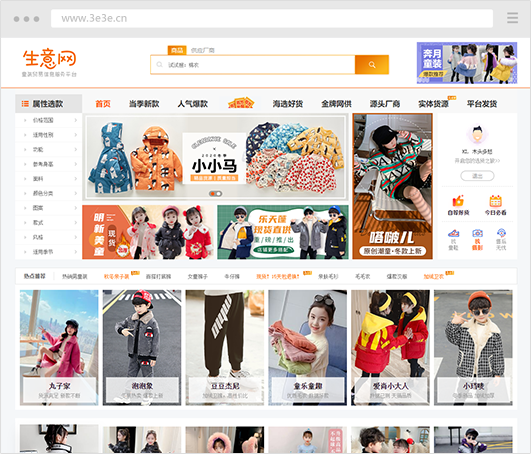Screen dimensions: 531x454
Task: Click the sneaker shoe shortcut icon
Action: click(x=453, y=233)
